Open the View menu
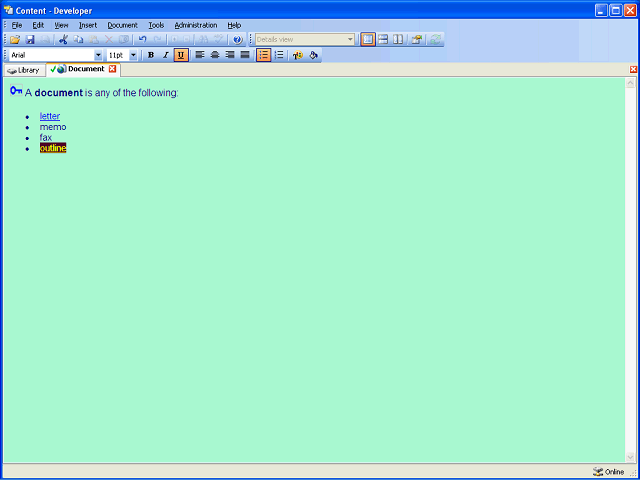 (x=61, y=25)
